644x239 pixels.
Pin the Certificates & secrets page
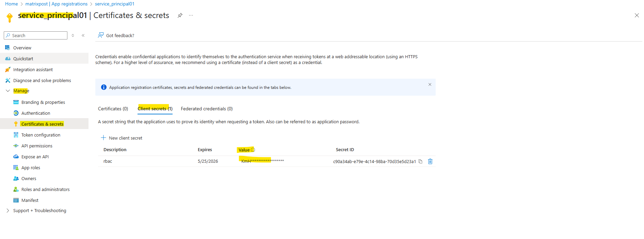[x=180, y=15]
